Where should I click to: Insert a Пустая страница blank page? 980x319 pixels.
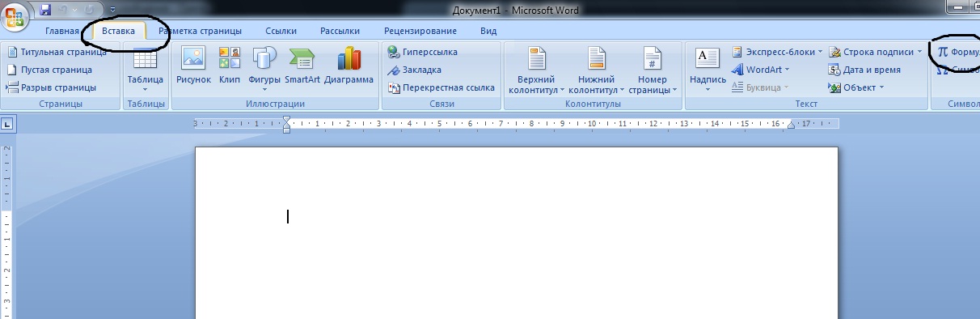point(49,70)
